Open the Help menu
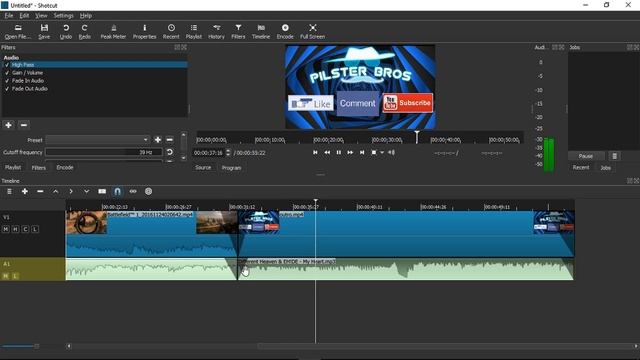The height and width of the screenshot is (360, 640). 85,16
